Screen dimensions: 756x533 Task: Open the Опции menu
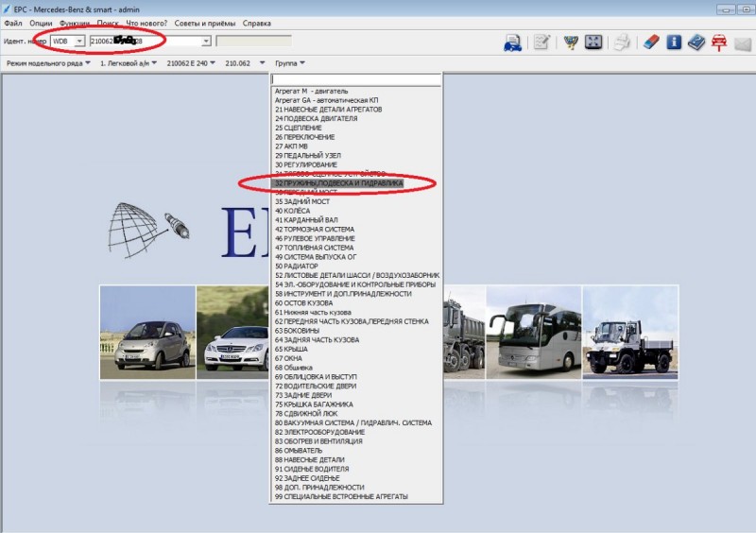41,23
